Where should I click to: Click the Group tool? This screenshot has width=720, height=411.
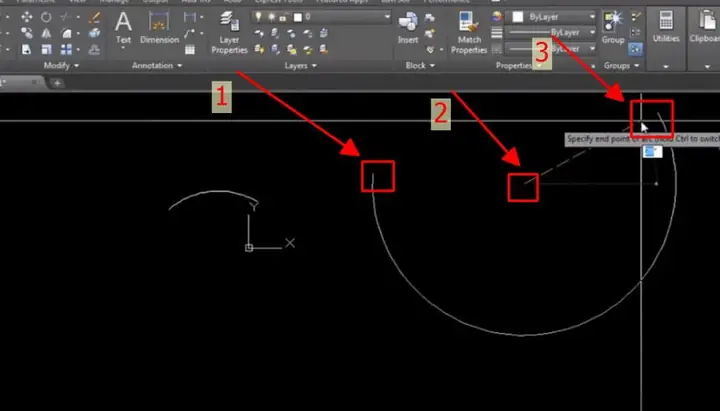point(613,28)
